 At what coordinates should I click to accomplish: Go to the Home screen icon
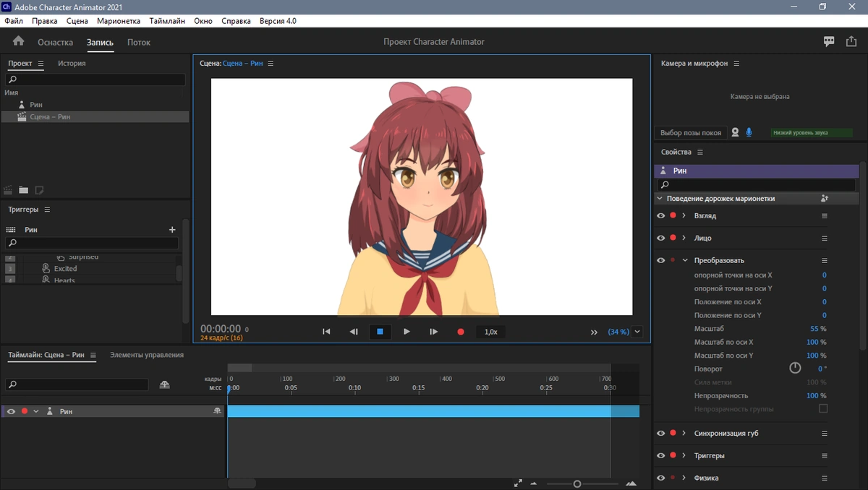pyautogui.click(x=18, y=41)
